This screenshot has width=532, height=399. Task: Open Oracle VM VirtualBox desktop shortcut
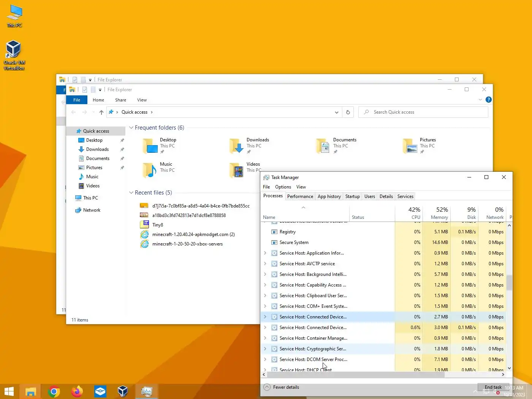tap(14, 55)
